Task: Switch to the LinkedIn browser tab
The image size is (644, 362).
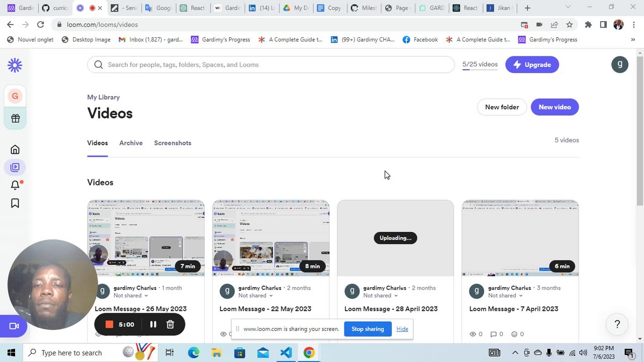Action: 261,8
